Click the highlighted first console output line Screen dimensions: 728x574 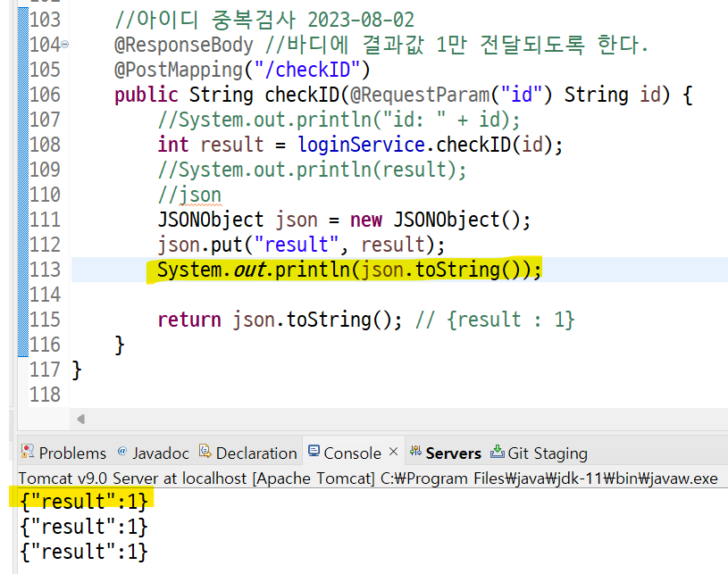84,501
